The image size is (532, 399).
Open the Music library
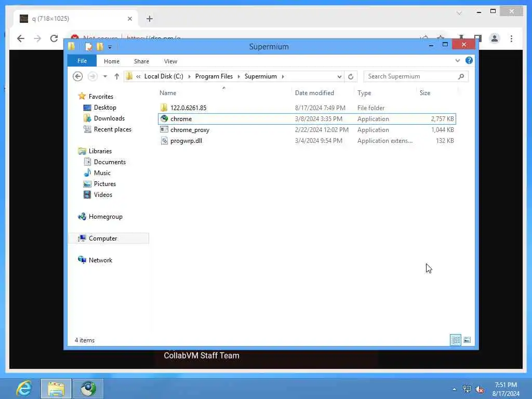point(102,172)
